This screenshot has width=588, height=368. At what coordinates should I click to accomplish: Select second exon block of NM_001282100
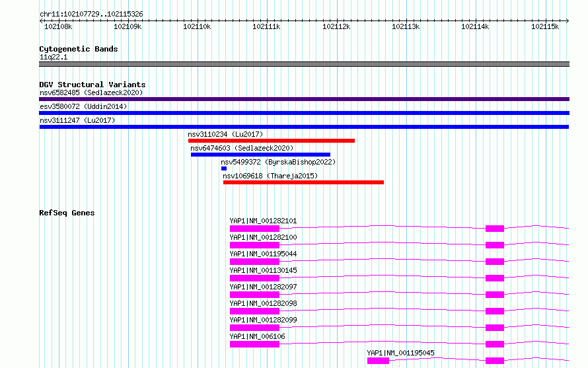(x=495, y=245)
